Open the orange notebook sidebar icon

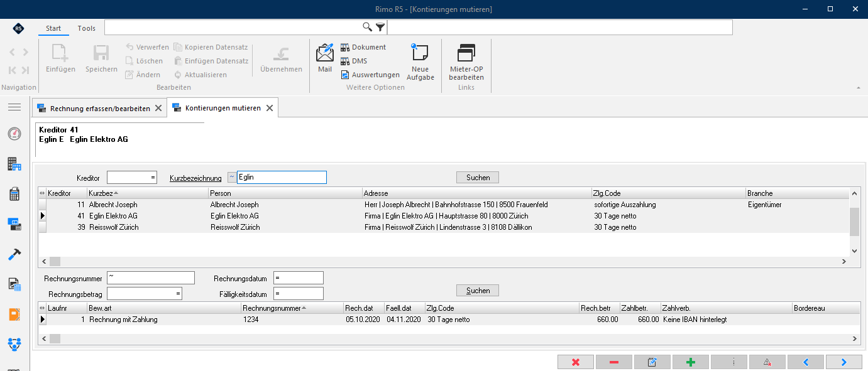[14, 315]
